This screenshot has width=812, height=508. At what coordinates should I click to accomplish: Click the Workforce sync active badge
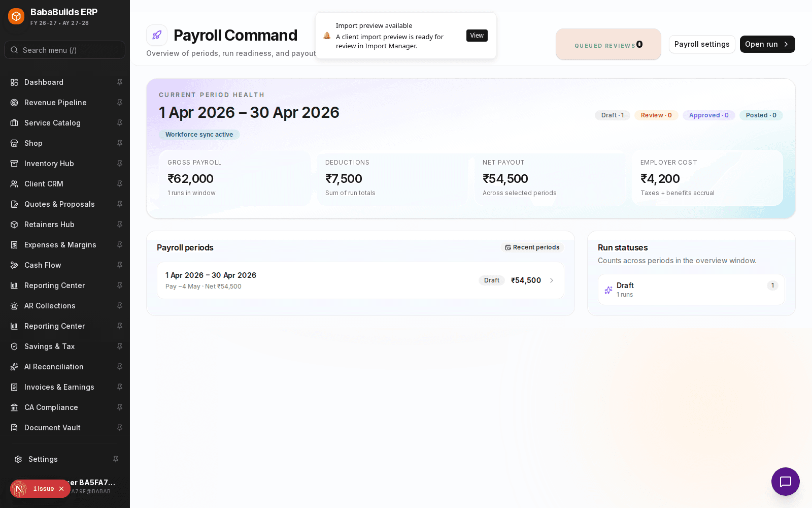click(199, 135)
